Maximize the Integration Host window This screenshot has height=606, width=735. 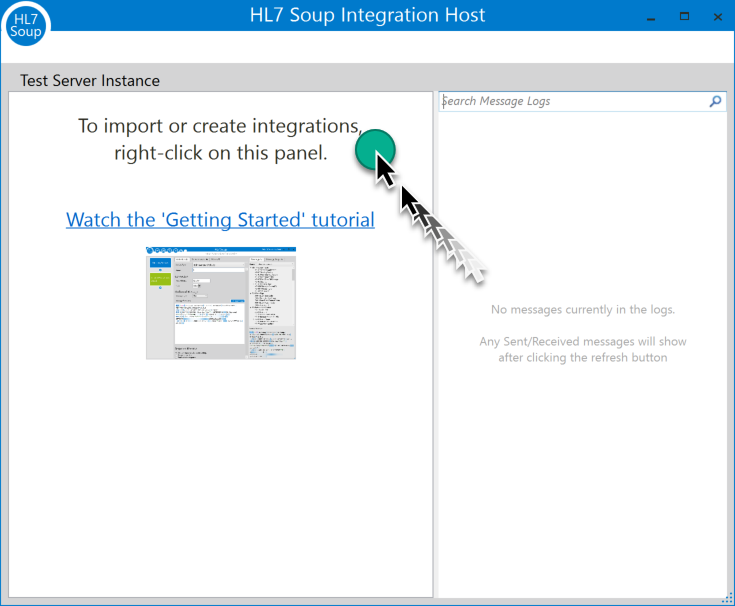pyautogui.click(x=684, y=17)
